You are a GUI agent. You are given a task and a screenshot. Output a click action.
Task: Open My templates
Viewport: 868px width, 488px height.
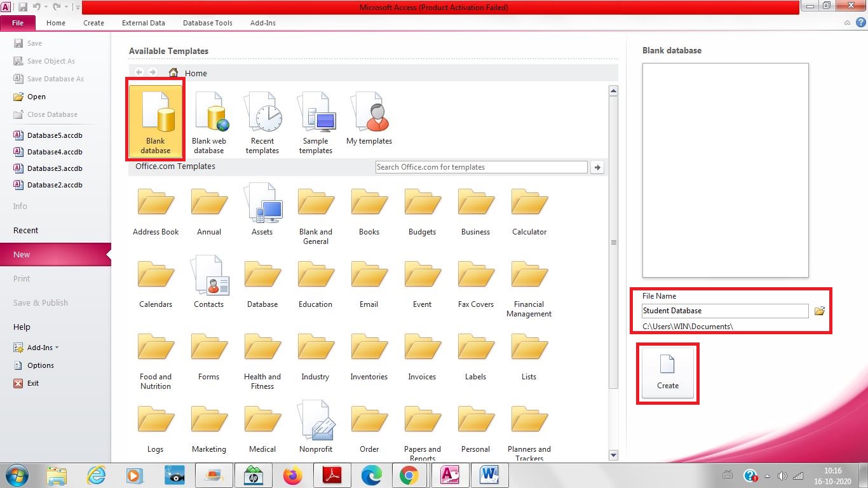(369, 118)
